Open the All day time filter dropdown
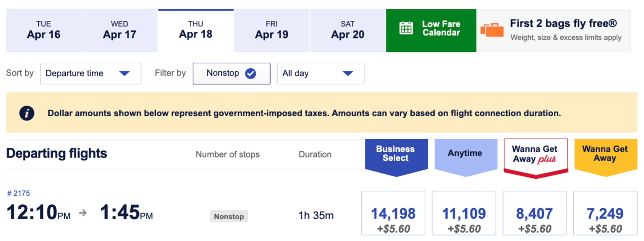This screenshot has height=241, width=644. click(321, 73)
